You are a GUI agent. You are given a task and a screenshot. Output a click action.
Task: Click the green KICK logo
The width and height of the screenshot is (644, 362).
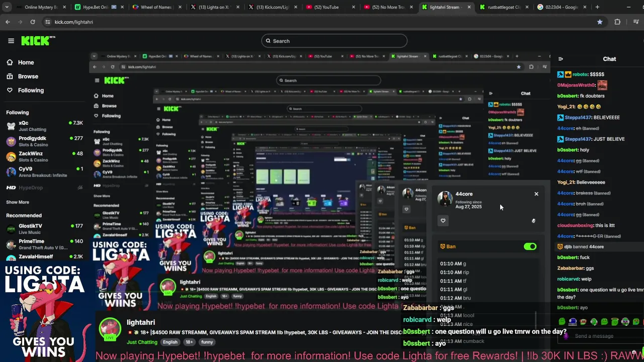pyautogui.click(x=38, y=41)
